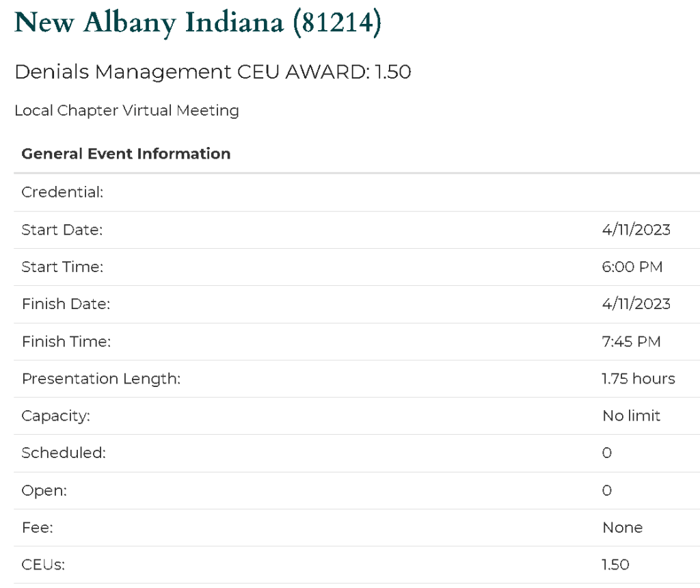700x588 pixels.
Task: Select the Local Chapter Virtual Meeting text
Action: tap(126, 110)
